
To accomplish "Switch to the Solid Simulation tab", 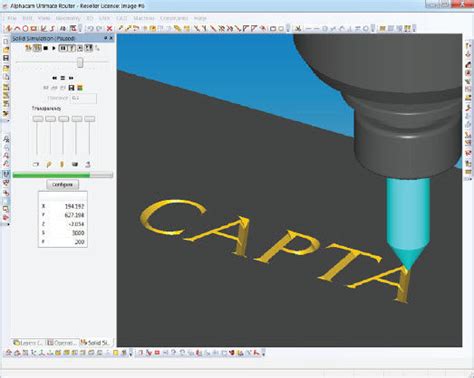I will [x=95, y=342].
